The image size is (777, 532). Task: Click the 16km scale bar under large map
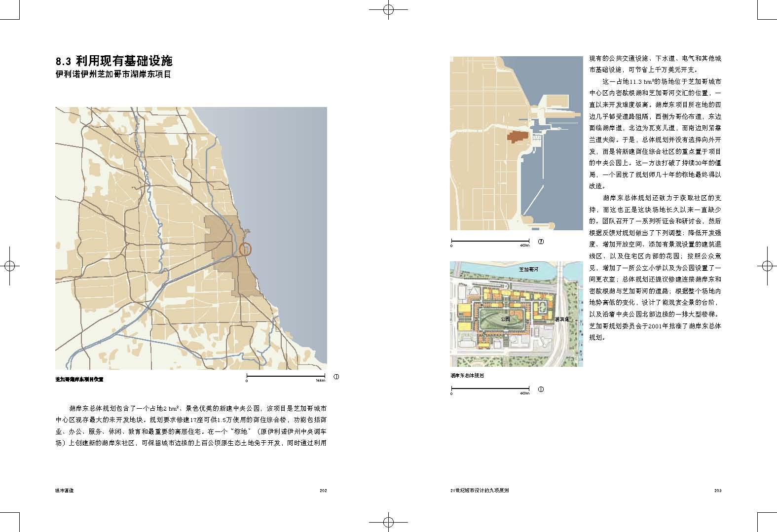(286, 377)
